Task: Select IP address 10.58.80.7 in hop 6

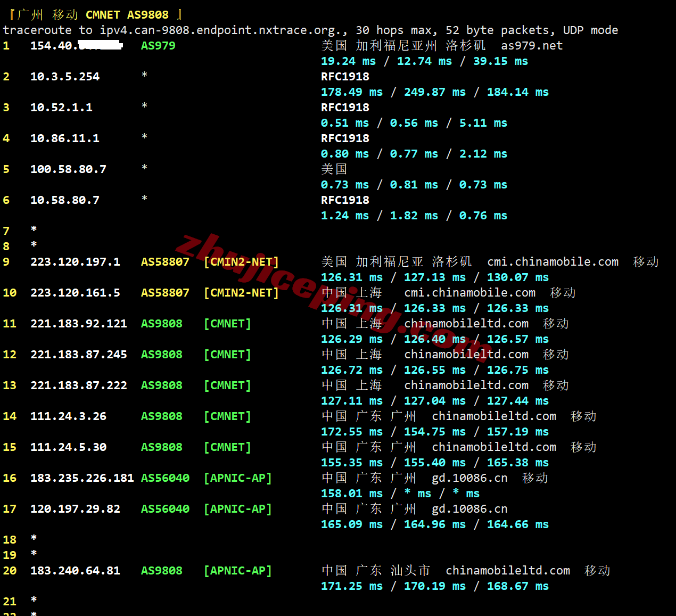Action: coord(65,200)
